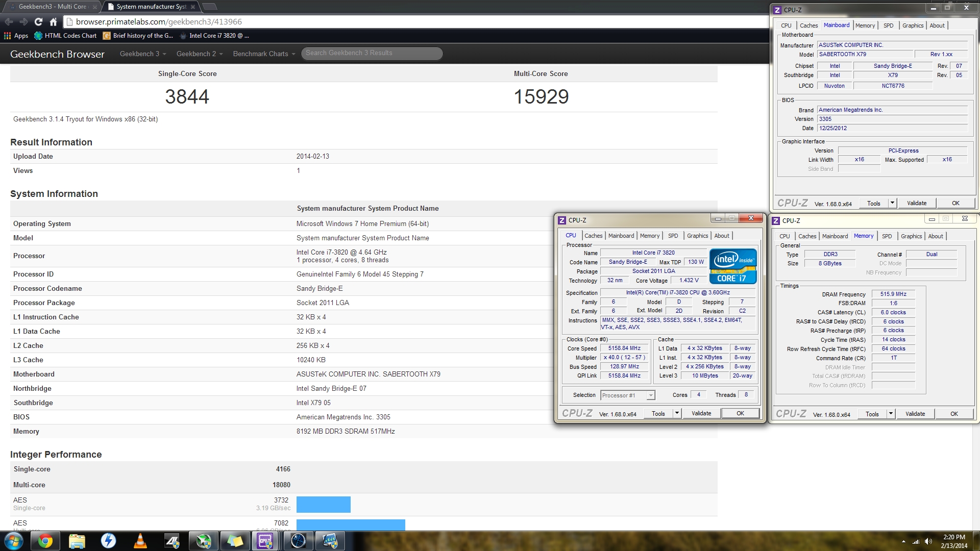Screen dimensions: 980x551
Task: Open the Graphics tab in CPU window
Action: (697, 236)
